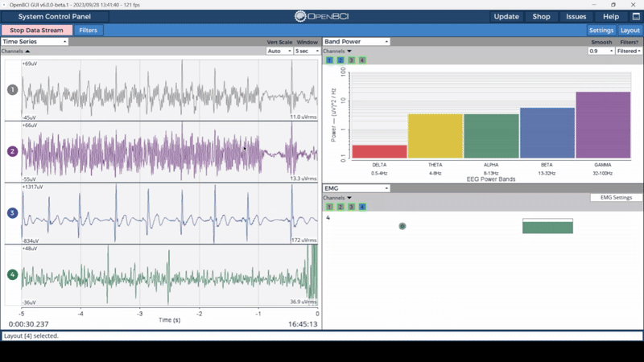The image size is (644, 362).
Task: Click channel 1 '11.0 uVrms' value
Action: (303, 117)
